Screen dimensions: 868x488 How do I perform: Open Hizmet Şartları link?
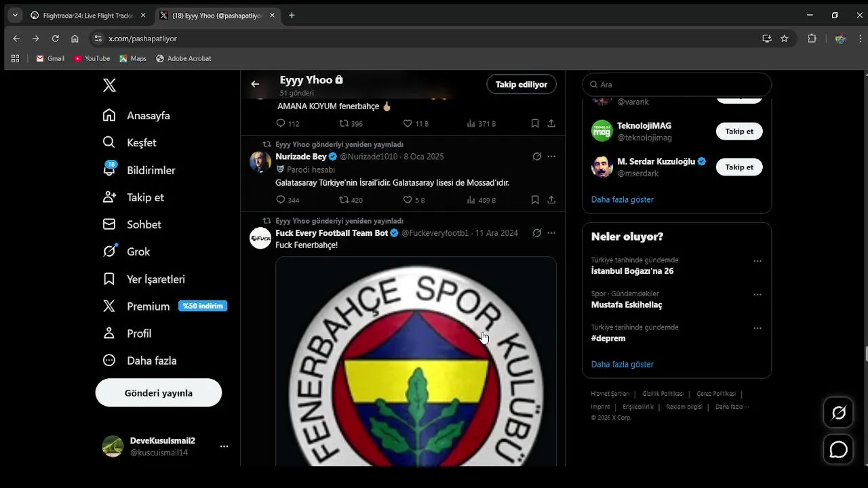point(610,394)
